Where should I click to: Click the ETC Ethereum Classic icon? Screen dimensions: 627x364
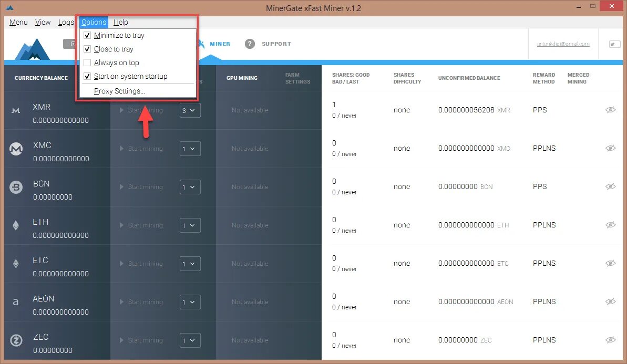pos(16,264)
